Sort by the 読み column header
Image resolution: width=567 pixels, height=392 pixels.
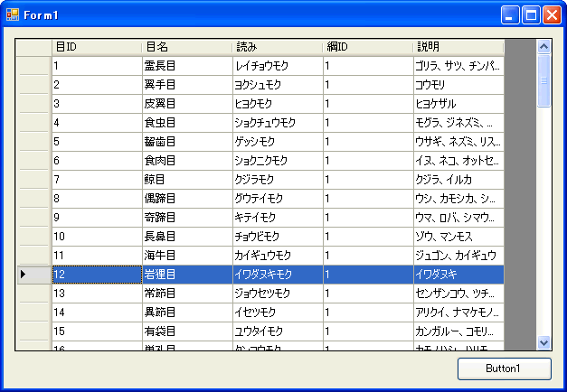click(278, 47)
